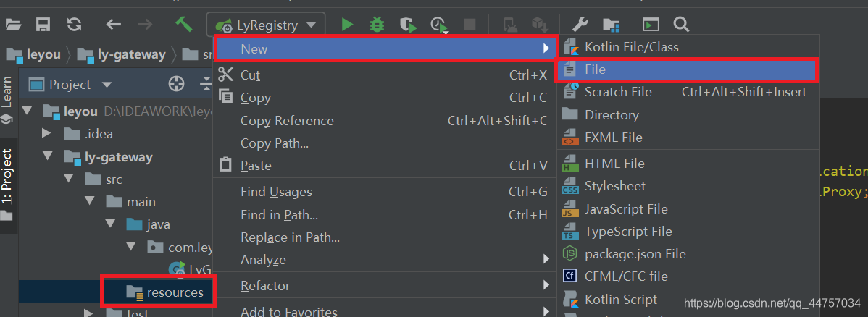Click the green Run play icon

tap(347, 25)
